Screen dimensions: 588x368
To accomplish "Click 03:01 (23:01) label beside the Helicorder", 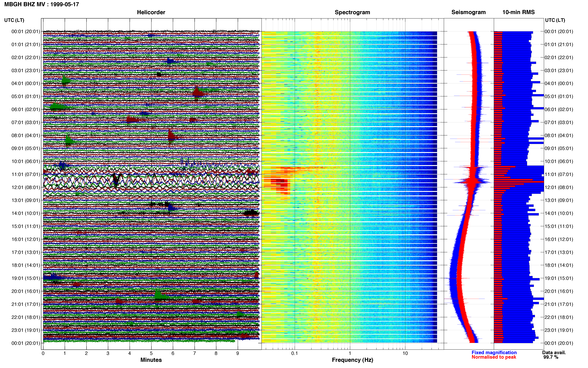I will click(26, 71).
